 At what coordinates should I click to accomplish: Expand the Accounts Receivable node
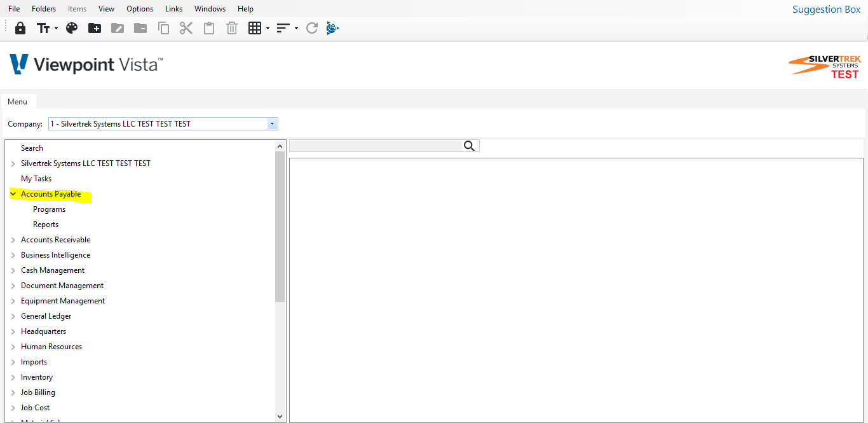click(x=13, y=240)
